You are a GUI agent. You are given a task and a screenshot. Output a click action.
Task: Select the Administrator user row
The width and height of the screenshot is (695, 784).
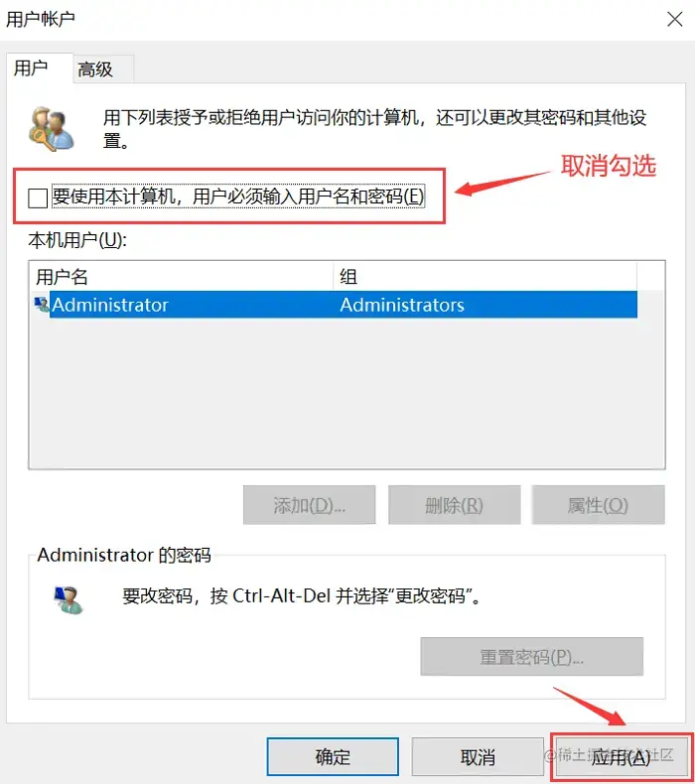pyautogui.click(x=336, y=305)
